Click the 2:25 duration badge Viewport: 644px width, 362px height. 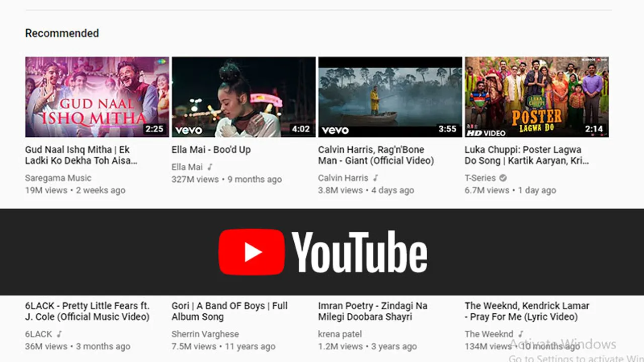pyautogui.click(x=154, y=129)
